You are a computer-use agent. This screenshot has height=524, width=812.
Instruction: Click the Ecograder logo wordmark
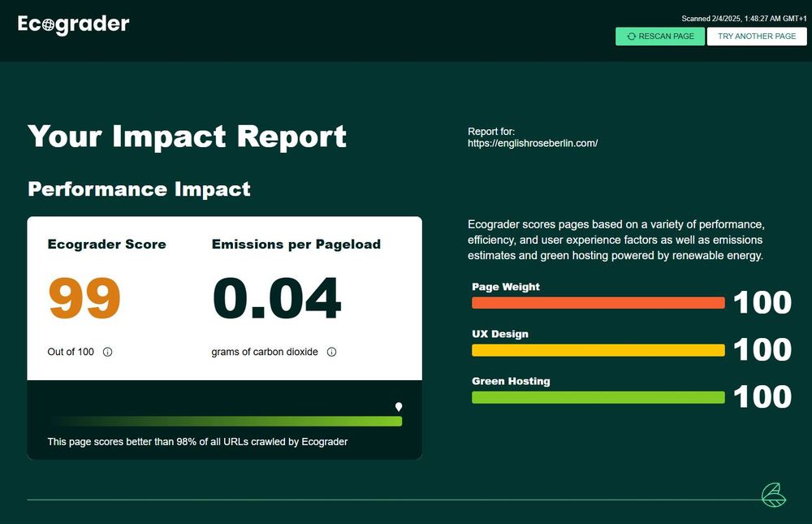coord(73,24)
